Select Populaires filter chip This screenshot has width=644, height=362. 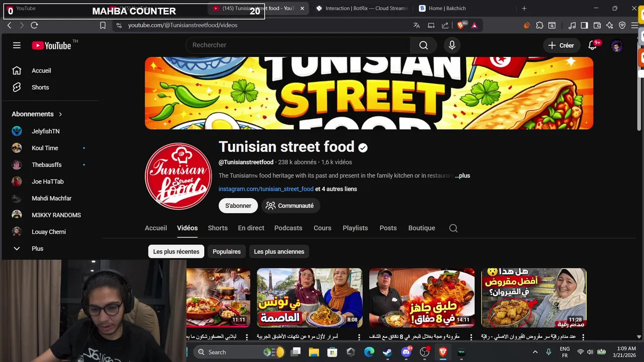(x=226, y=251)
